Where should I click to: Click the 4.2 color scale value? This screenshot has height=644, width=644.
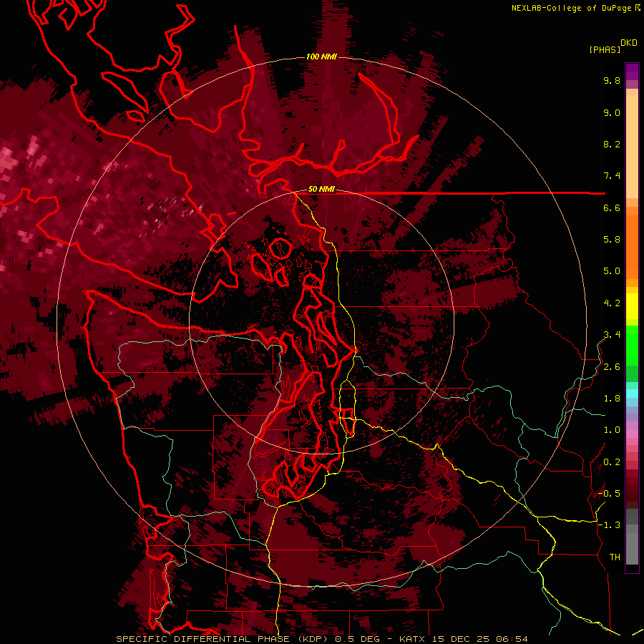[612, 303]
